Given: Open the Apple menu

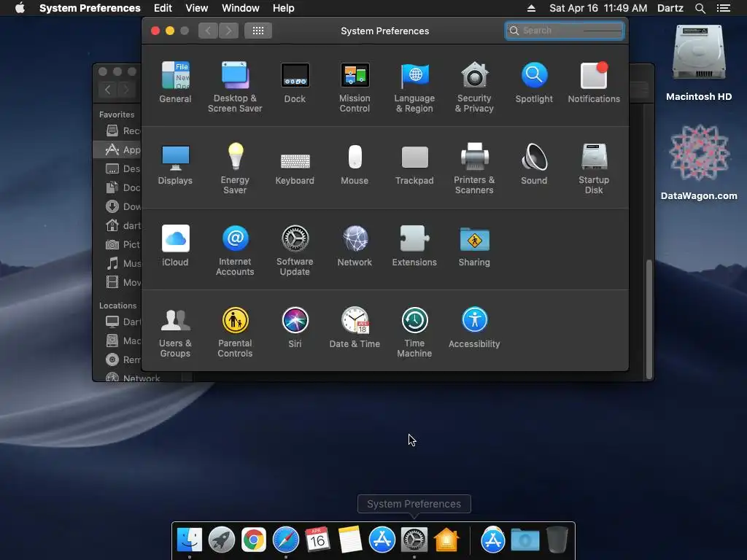Looking at the screenshot, I should click(20, 8).
